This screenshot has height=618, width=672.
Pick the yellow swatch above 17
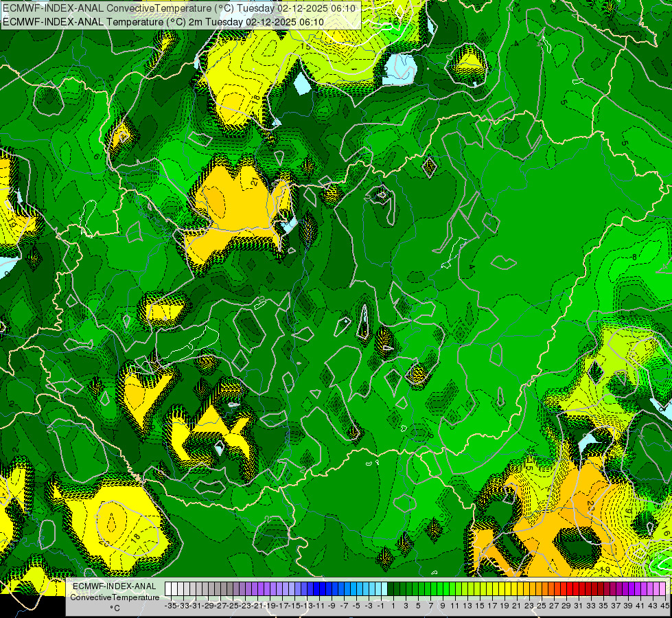tap(496, 588)
